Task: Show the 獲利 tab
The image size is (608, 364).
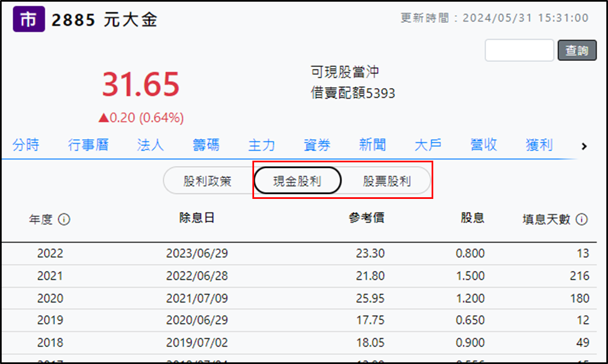Action: pyautogui.click(x=539, y=145)
